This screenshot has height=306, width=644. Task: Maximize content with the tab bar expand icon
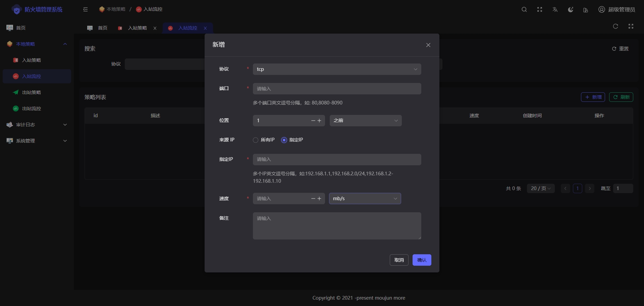tap(631, 26)
